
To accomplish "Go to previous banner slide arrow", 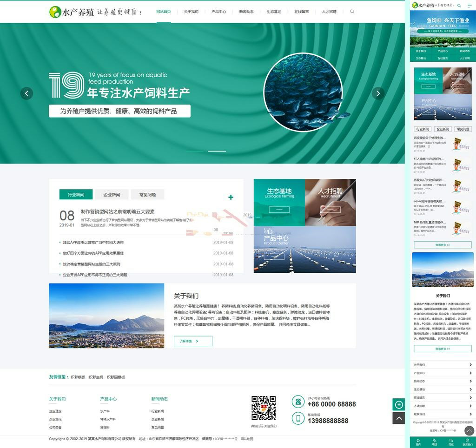I will pos(26,93).
